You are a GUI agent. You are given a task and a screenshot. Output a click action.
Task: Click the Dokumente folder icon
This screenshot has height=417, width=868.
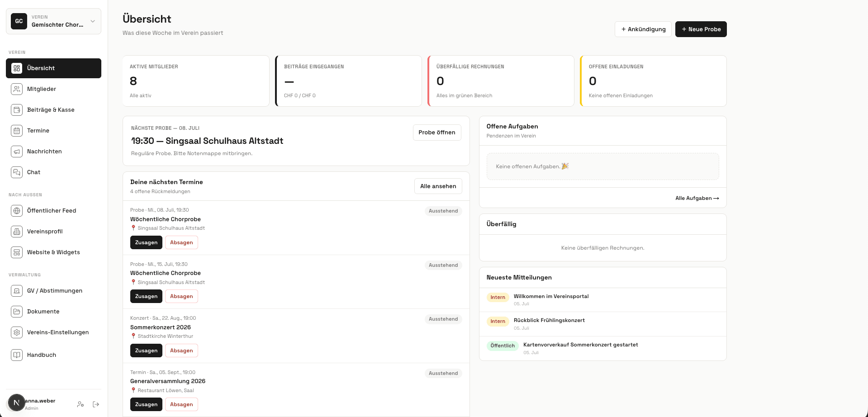coord(17,312)
